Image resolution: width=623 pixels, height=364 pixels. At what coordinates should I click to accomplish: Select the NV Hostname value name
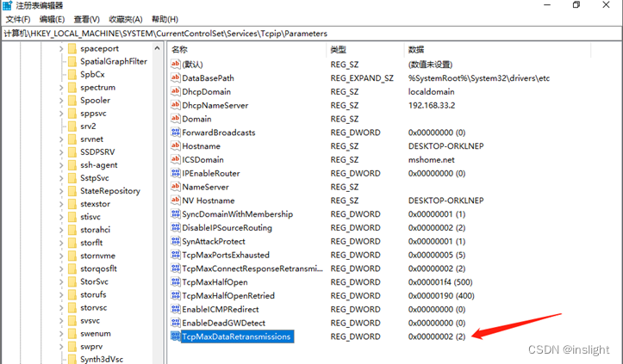(209, 201)
